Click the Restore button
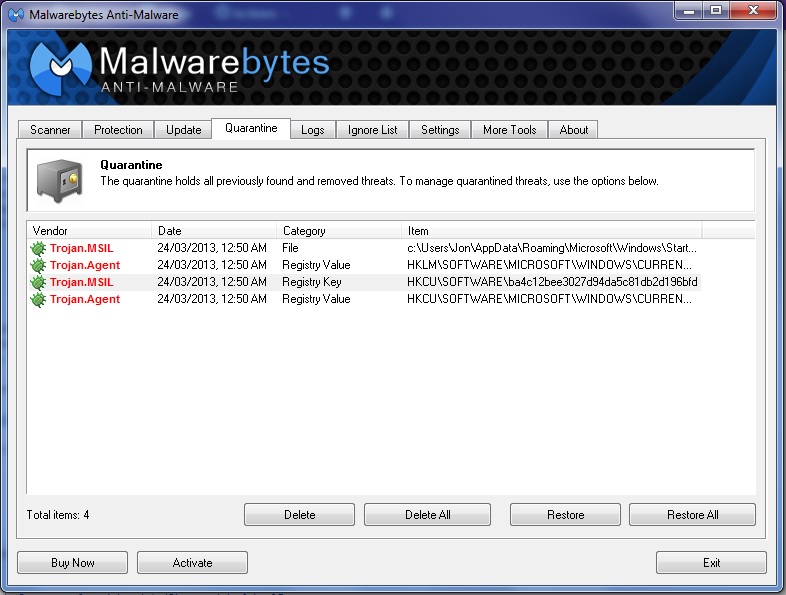The image size is (786, 595). click(565, 515)
